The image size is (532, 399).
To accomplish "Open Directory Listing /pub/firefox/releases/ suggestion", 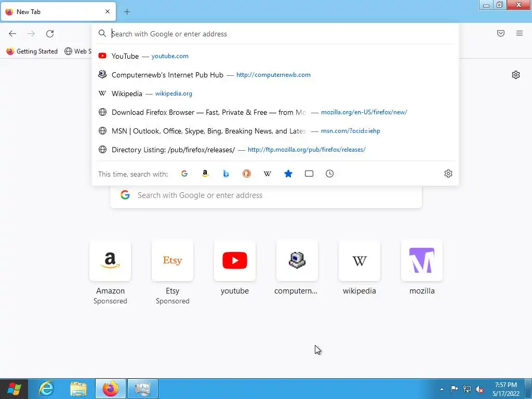I will click(275, 149).
